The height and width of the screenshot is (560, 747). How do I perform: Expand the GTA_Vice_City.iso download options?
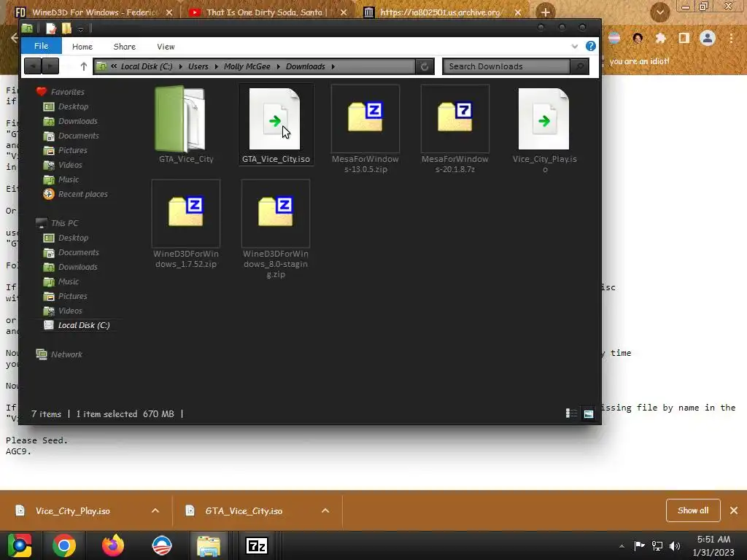click(x=325, y=510)
